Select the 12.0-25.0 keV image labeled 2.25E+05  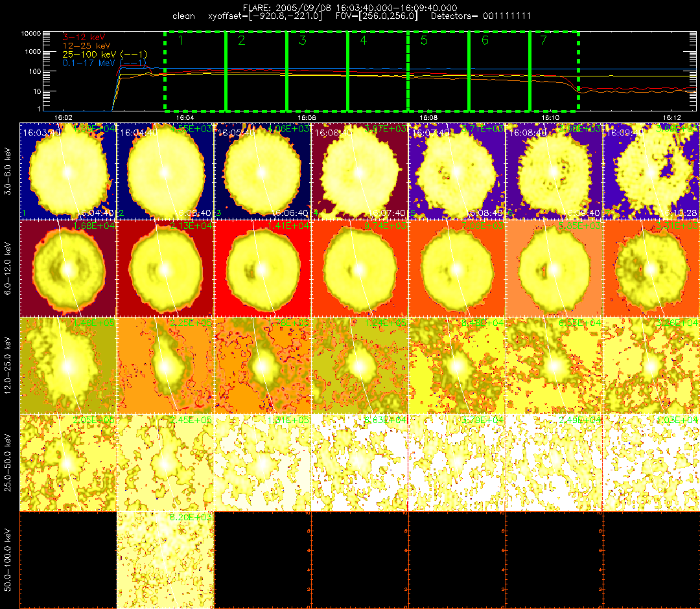[x=165, y=366]
